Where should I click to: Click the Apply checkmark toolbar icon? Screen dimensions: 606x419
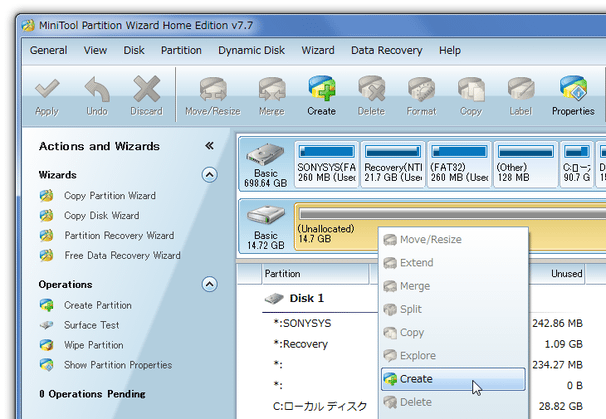(47, 90)
